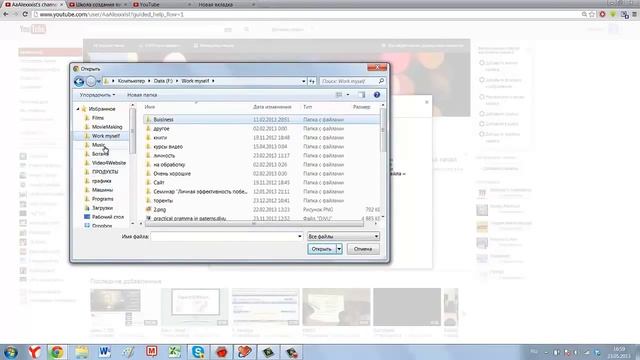Open the Business folder icon
This screenshot has height=360, width=640.
click(149, 120)
